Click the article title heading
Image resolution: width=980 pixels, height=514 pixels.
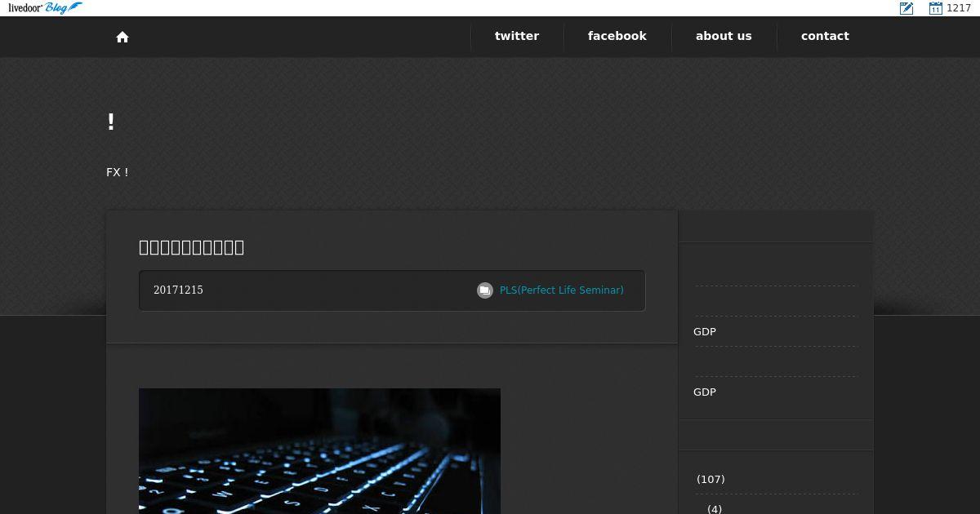(x=192, y=247)
